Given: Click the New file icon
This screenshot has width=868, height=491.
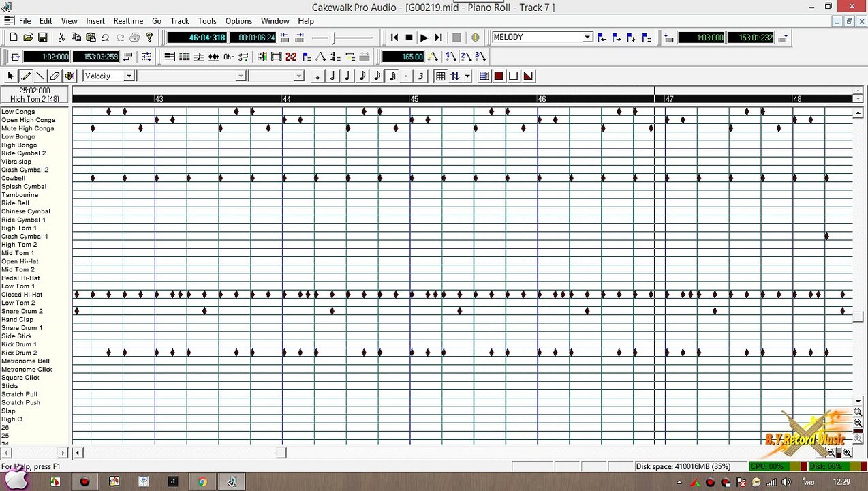Looking at the screenshot, I should tap(14, 38).
